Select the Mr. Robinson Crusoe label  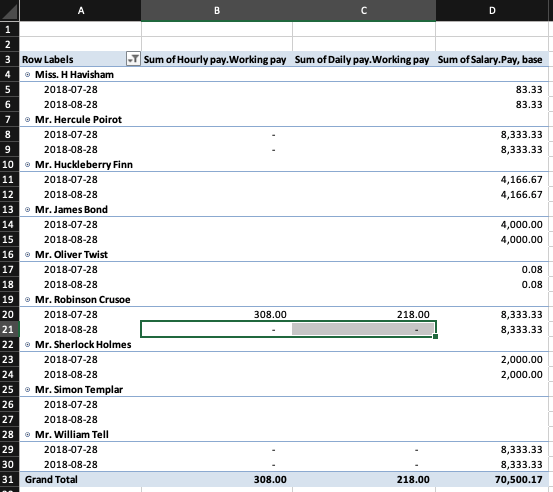[83, 299]
